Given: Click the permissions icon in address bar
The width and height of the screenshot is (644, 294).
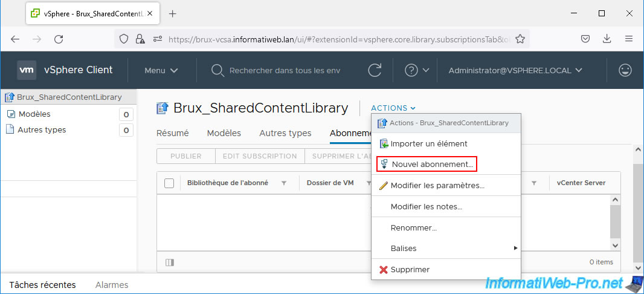Looking at the screenshot, I should coord(157,39).
